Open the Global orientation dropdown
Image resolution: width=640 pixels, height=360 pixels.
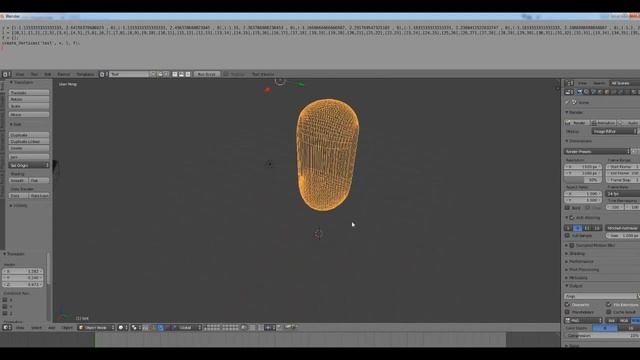click(x=187, y=327)
